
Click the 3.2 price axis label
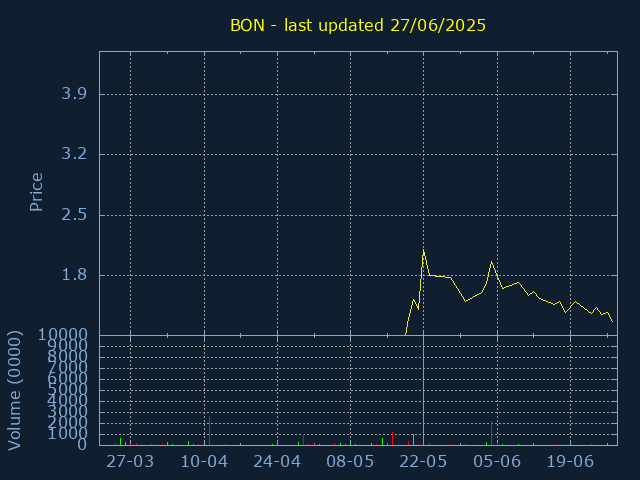(74, 154)
